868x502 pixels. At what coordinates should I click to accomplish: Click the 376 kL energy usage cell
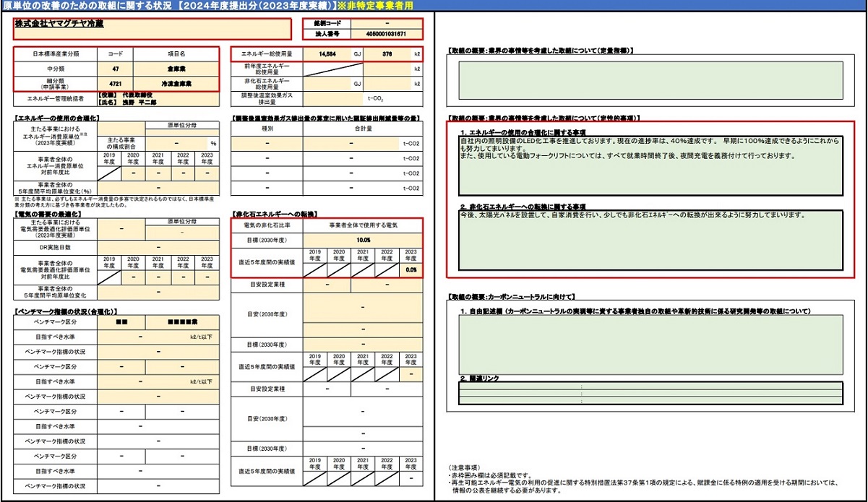[x=387, y=53]
